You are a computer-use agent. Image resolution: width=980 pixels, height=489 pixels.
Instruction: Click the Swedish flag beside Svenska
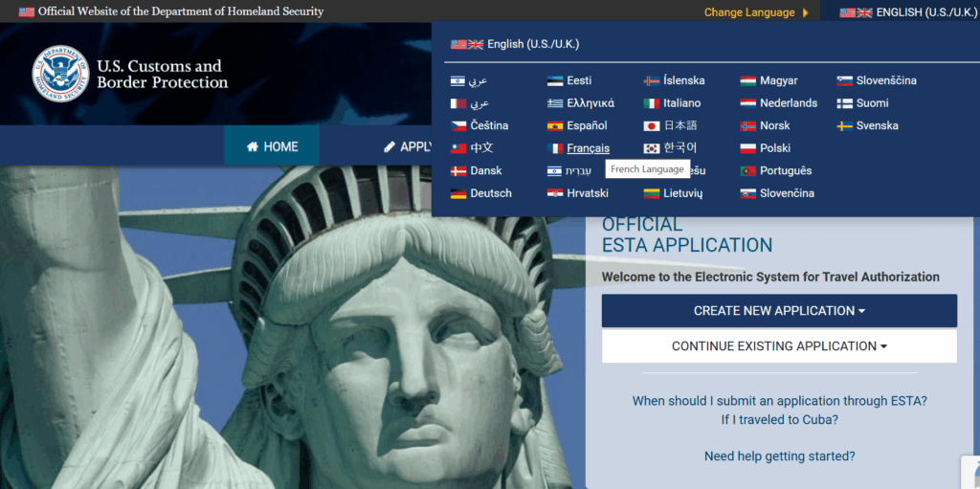coord(845,125)
